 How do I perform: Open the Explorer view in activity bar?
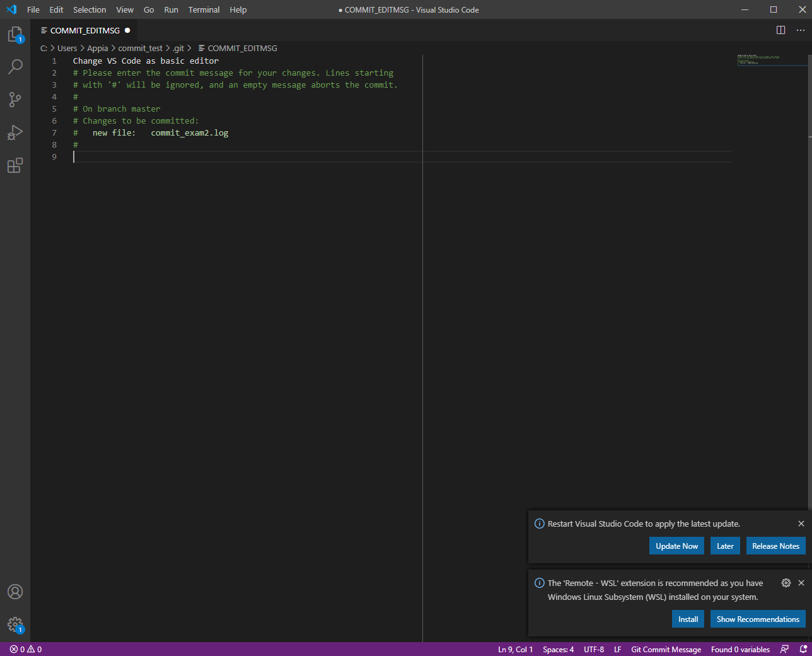click(x=15, y=35)
